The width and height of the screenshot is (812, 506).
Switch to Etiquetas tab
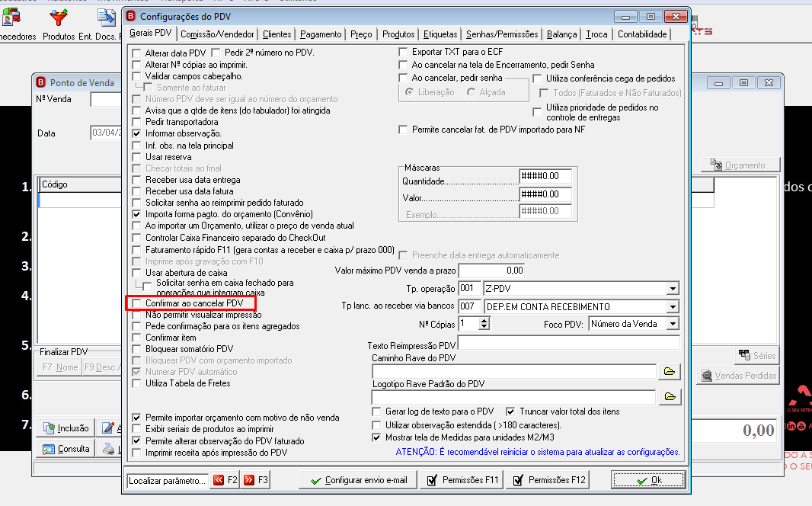click(440, 34)
